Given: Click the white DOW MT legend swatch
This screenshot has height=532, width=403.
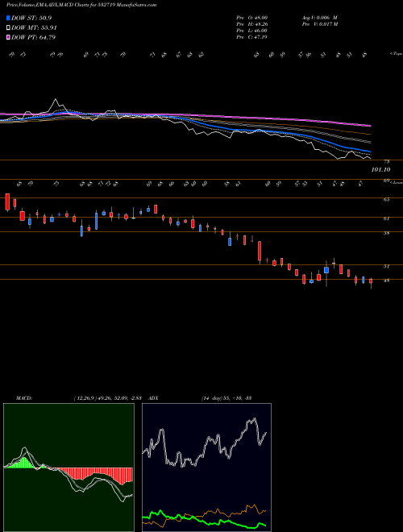Looking at the screenshot, I should click(8, 28).
